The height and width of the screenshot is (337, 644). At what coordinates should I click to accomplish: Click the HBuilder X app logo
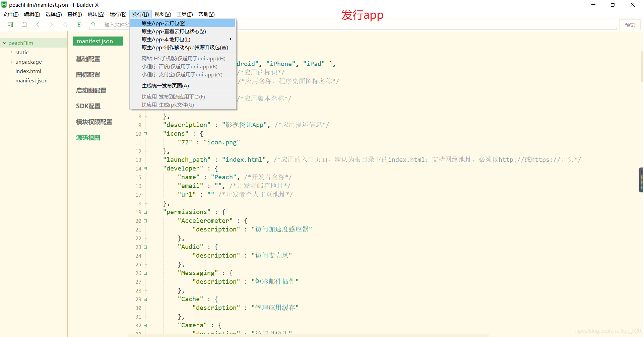click(x=4, y=5)
